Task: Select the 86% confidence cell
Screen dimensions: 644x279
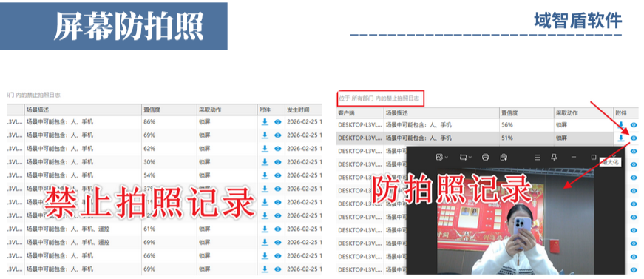Action: point(169,122)
